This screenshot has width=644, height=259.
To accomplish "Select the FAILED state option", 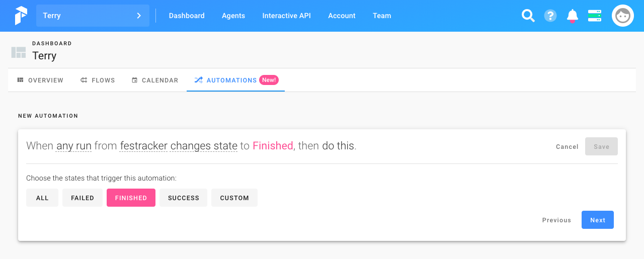I will pyautogui.click(x=83, y=198).
